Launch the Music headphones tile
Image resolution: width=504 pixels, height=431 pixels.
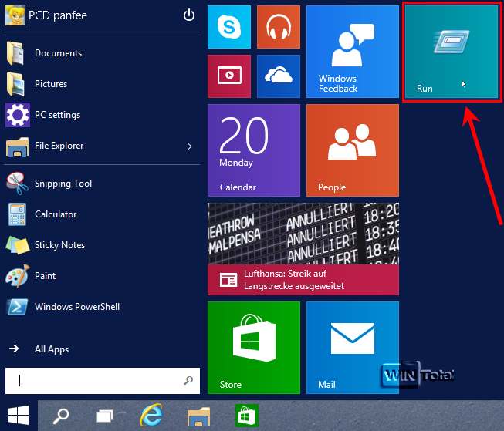[x=278, y=27]
